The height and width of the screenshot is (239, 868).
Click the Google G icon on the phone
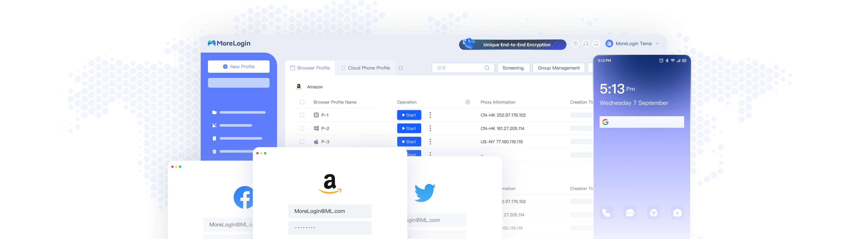605,122
